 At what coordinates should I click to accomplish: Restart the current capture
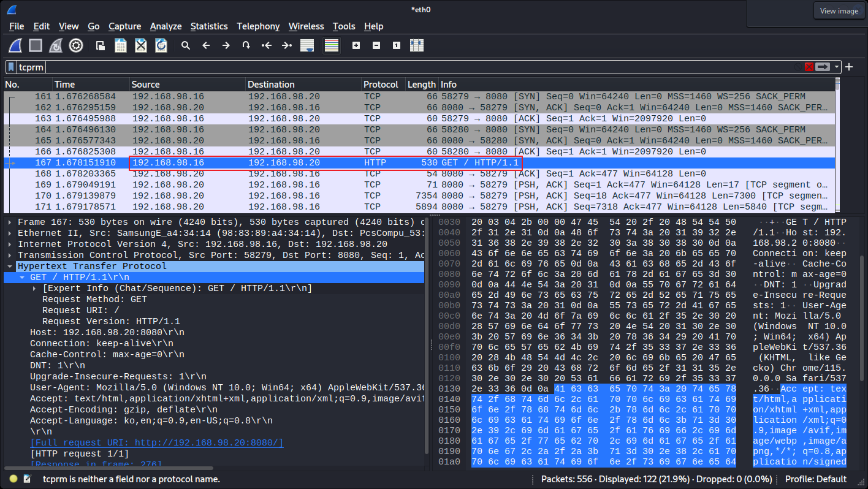pyautogui.click(x=55, y=45)
